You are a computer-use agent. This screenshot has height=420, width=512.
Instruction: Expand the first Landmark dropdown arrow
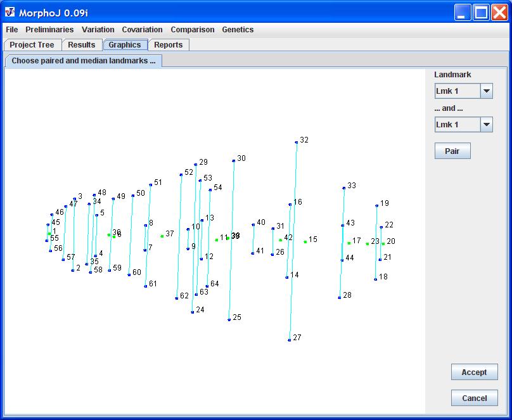[x=486, y=91]
